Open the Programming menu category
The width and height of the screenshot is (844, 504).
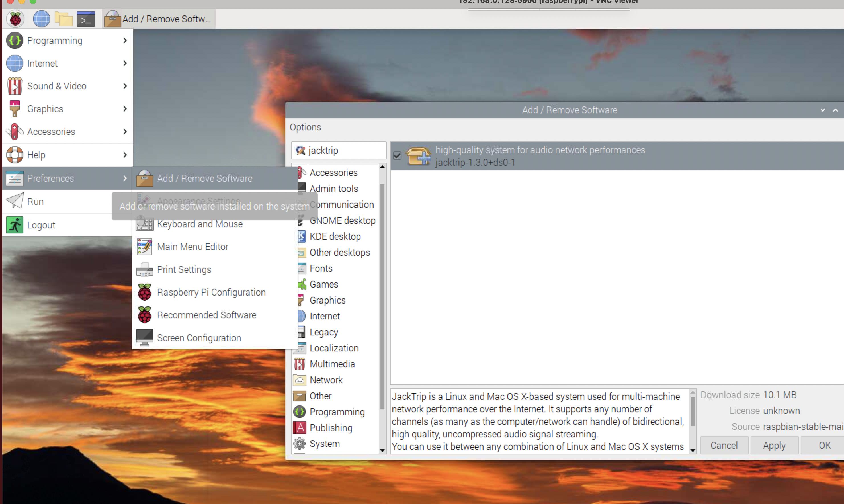67,40
